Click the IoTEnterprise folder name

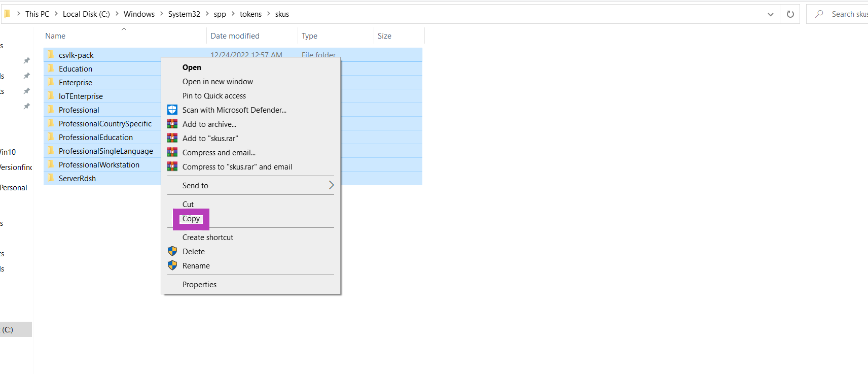click(81, 96)
